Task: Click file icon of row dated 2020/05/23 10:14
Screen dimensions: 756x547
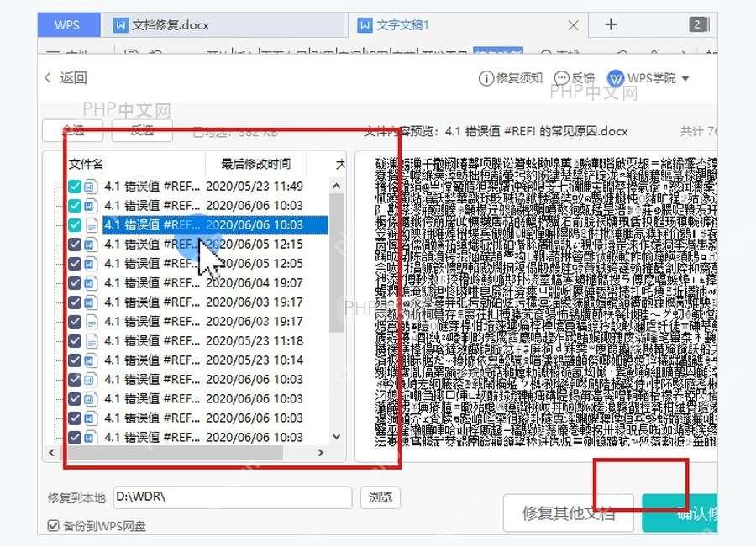Action: (91, 360)
